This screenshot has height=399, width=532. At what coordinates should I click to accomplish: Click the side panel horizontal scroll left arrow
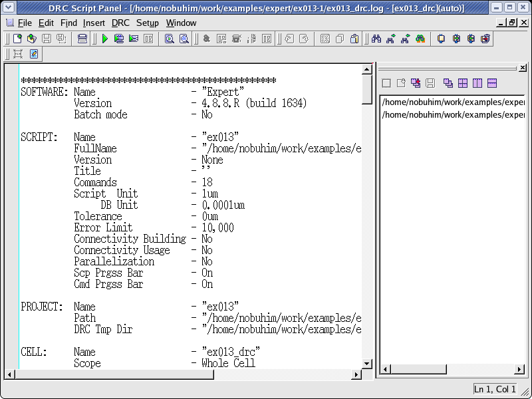tap(386, 369)
